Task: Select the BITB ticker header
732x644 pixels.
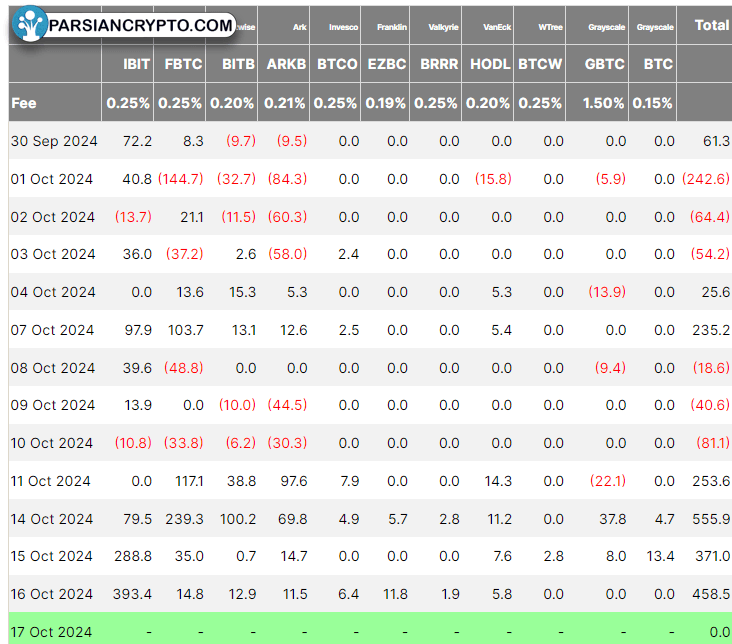Action: click(239, 64)
